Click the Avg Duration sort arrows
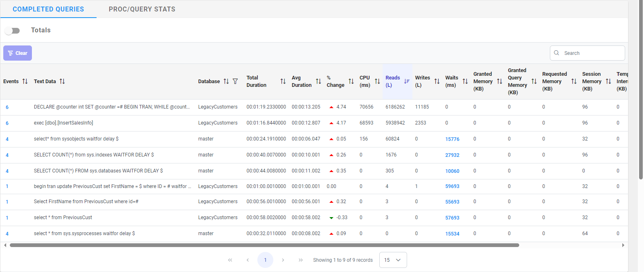 (x=318, y=81)
